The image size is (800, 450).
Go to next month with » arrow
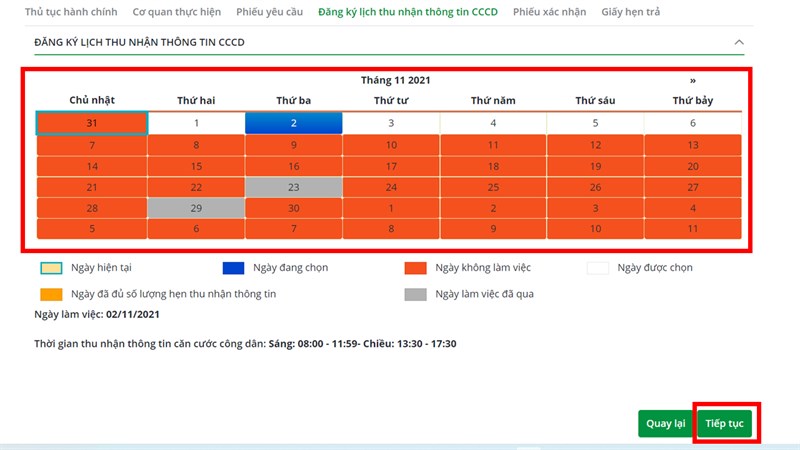click(x=692, y=80)
